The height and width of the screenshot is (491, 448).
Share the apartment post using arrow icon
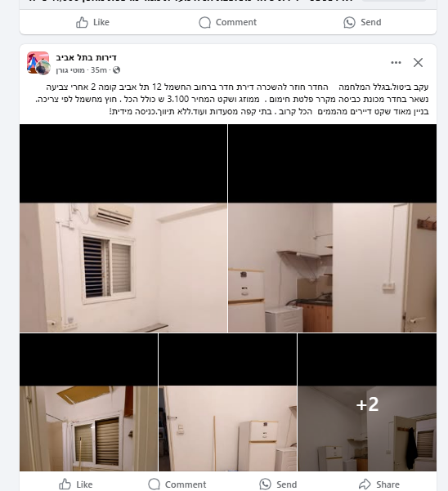(x=365, y=484)
